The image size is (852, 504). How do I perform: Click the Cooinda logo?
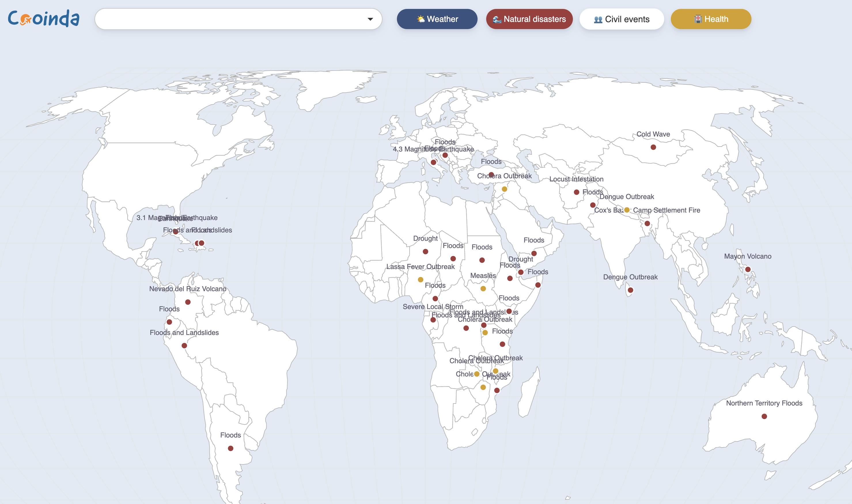(x=43, y=19)
